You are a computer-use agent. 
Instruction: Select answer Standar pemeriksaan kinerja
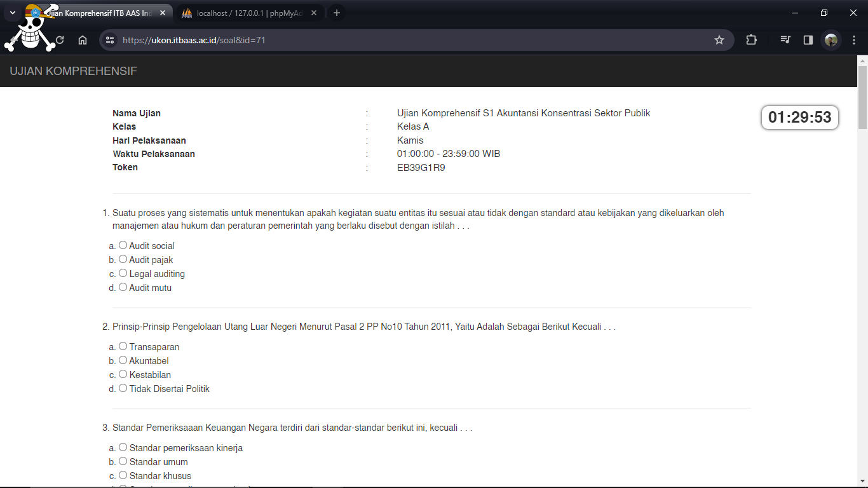[123, 447]
